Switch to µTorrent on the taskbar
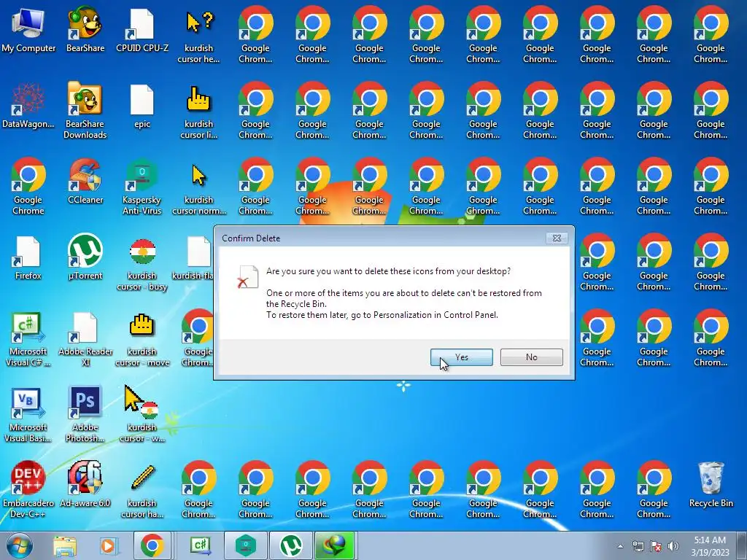The height and width of the screenshot is (560, 747). click(x=292, y=545)
